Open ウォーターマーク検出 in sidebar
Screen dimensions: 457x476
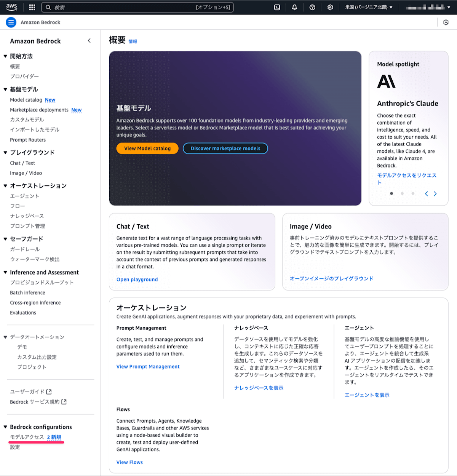coord(35,259)
